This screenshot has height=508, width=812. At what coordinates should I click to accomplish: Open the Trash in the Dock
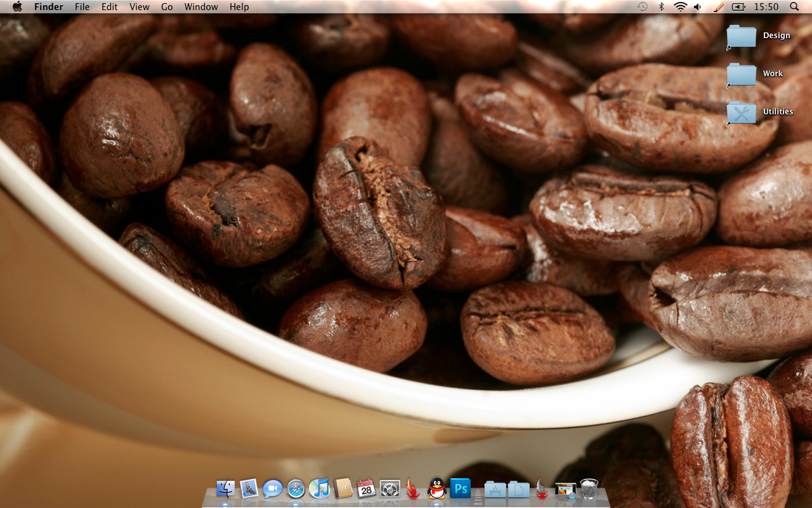[589, 488]
